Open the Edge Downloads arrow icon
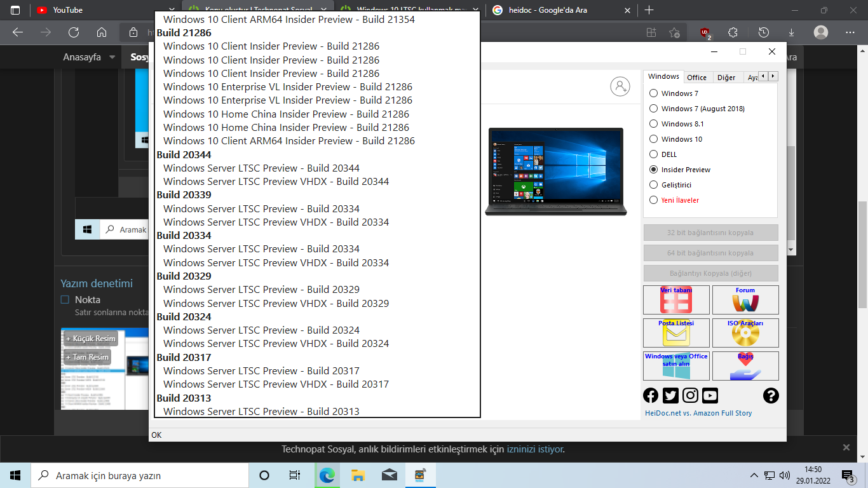 (x=792, y=32)
